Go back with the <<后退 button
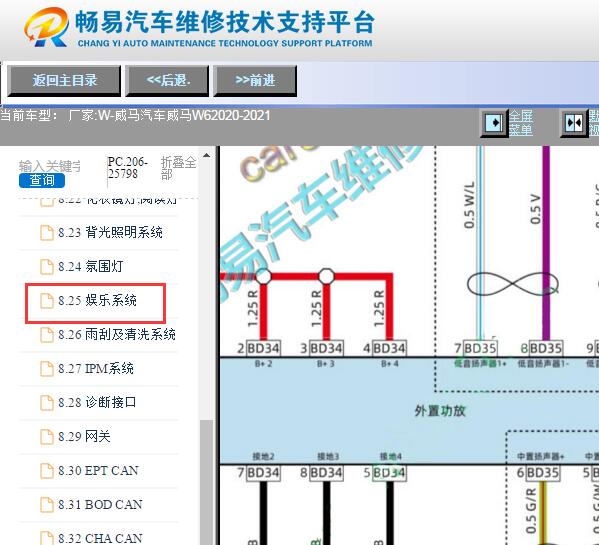The image size is (599, 545). point(167,81)
